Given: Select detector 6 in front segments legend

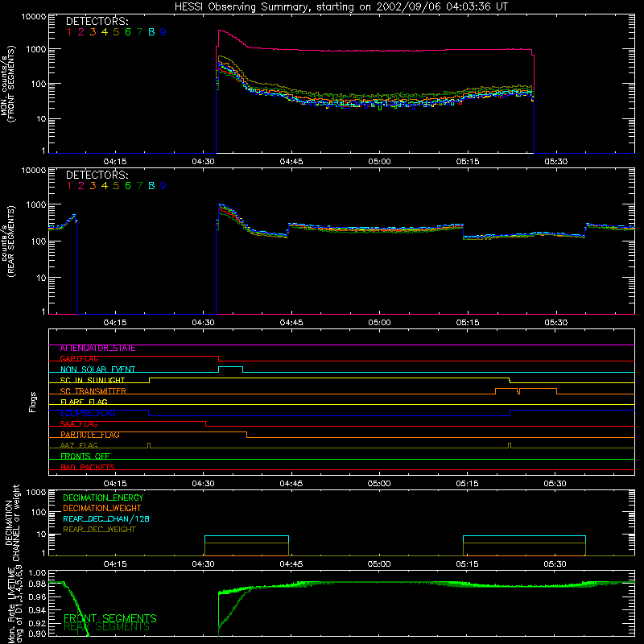Looking at the screenshot, I should (128, 32).
